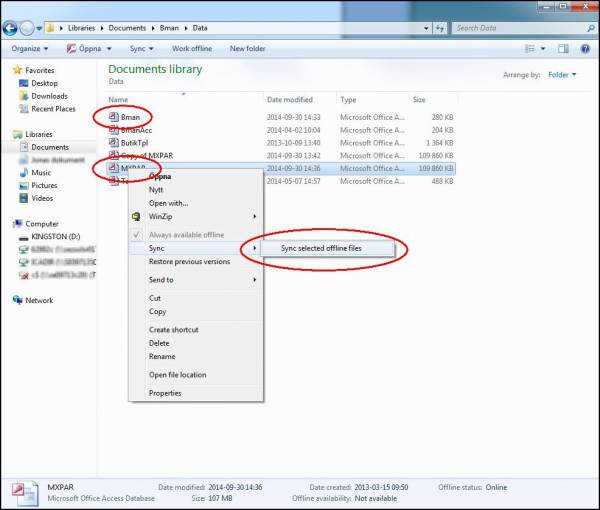The image size is (600, 510).
Task: Select KINGSTON (D:) drive icon
Action: (23, 237)
